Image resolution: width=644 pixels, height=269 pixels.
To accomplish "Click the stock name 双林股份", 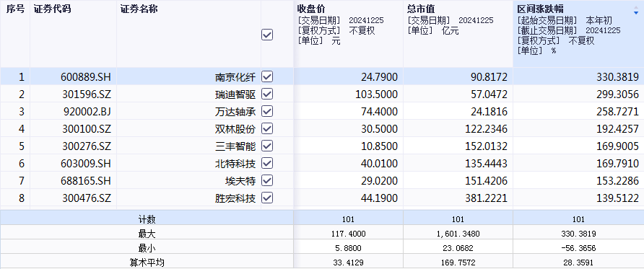I will coord(235,129).
